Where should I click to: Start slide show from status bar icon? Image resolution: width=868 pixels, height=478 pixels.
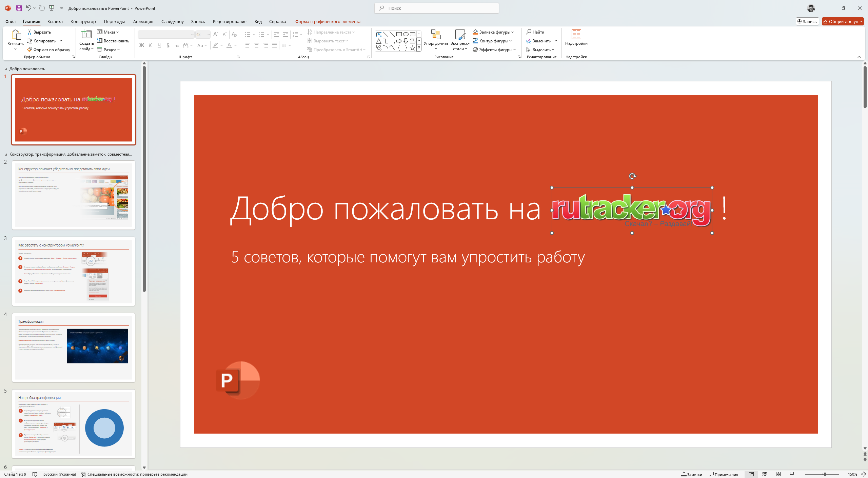point(792,474)
